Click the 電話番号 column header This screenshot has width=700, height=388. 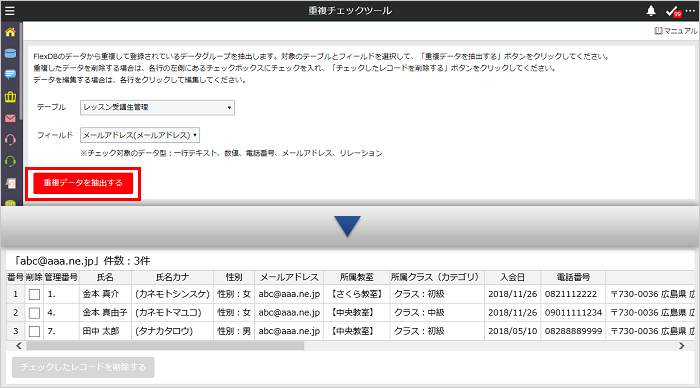(x=573, y=277)
